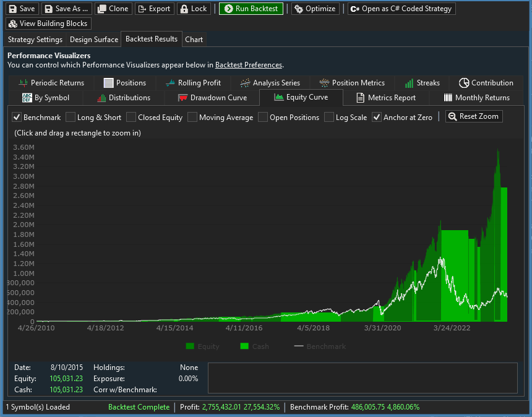The image size is (532, 417).
Task: Select the Strategy Settings tab
Action: point(35,40)
